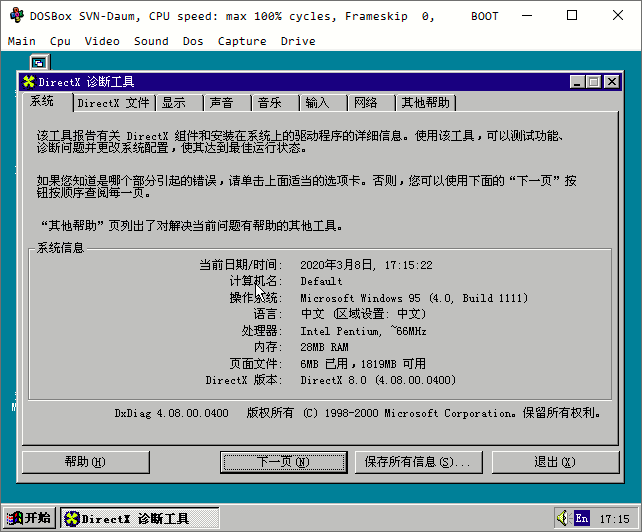Maximize the DOSBox window
Screen dimensions: 642x532
(572, 16)
